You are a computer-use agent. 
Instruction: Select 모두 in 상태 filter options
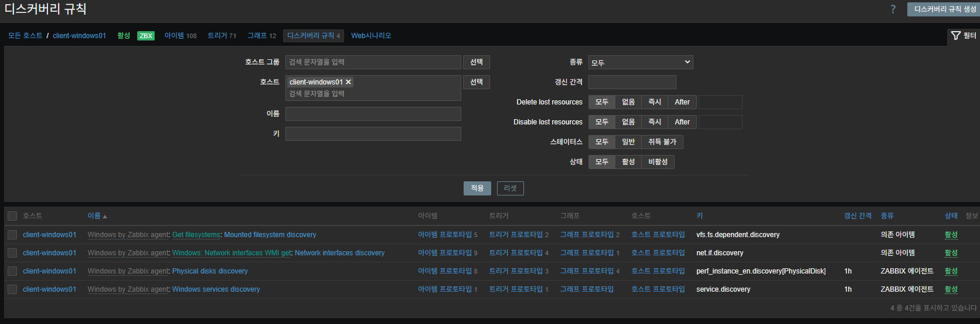(x=602, y=162)
